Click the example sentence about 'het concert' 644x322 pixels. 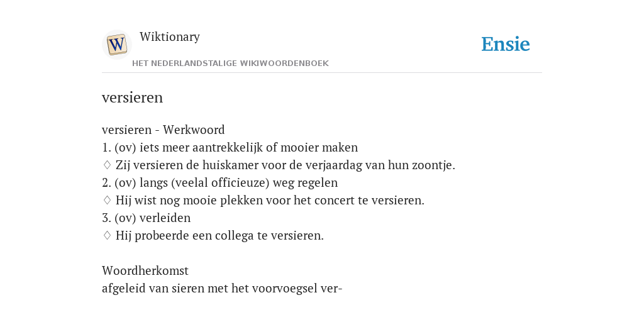pyautogui.click(x=270, y=201)
